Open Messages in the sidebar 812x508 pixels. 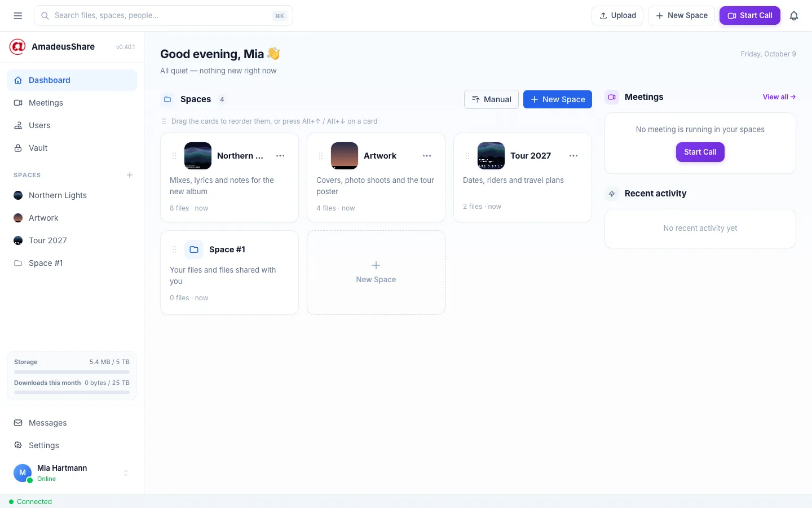[72, 423]
